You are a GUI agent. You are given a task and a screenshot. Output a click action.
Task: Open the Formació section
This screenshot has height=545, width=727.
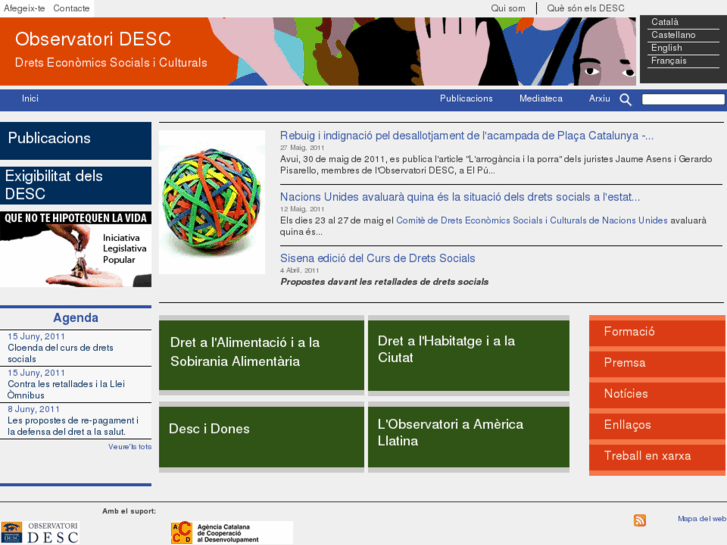pyautogui.click(x=657, y=332)
